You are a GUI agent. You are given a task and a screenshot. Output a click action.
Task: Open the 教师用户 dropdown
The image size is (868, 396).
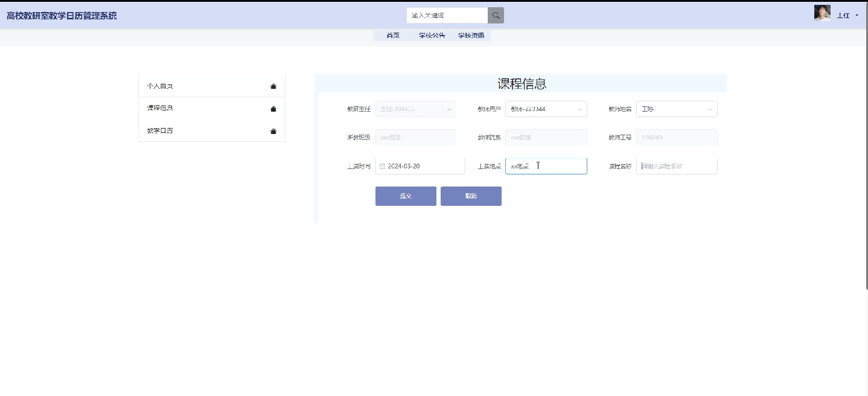pos(579,109)
